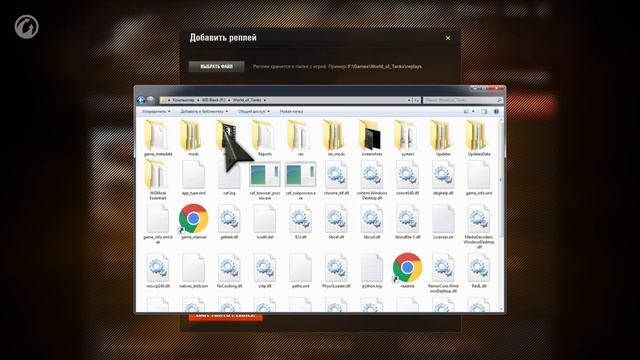Open the Упорядочить dropdown menu
640x360 pixels.
pyautogui.click(x=156, y=111)
